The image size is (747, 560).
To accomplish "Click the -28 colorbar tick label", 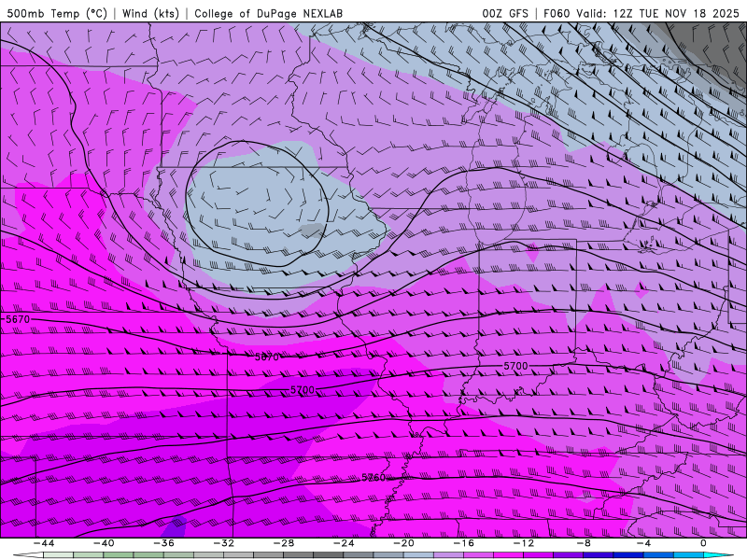I will (x=284, y=543).
